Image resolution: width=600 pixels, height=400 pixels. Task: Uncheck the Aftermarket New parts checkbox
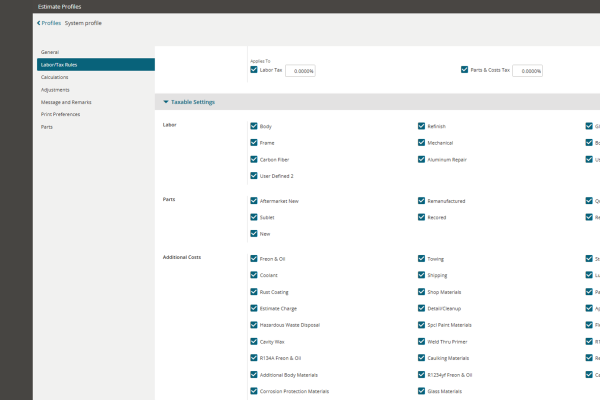pyautogui.click(x=254, y=201)
